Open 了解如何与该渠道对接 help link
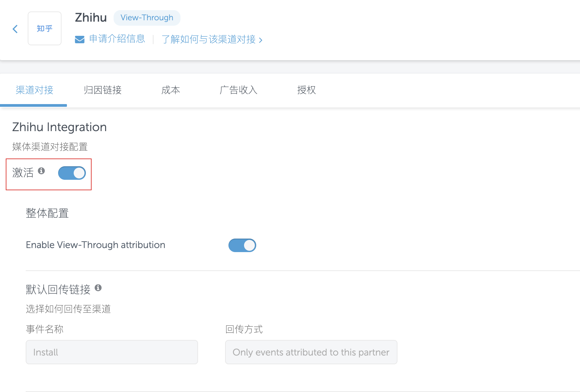580x392 pixels. [212, 40]
